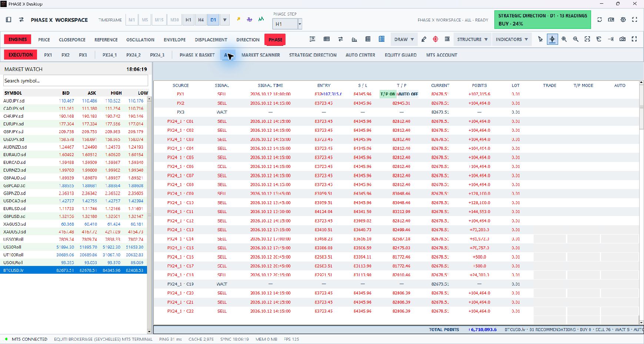Open the INDICATORS dropdown menu
This screenshot has height=344, width=644.
point(512,39)
